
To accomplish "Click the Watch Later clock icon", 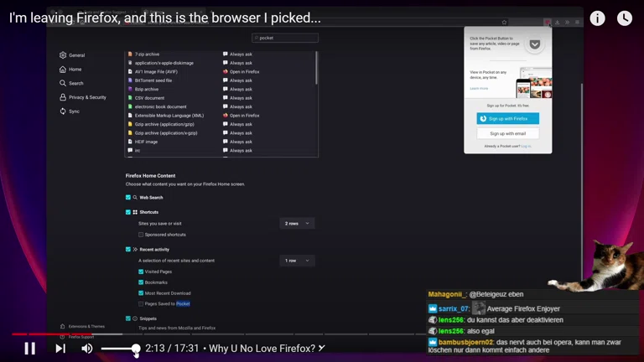I will pyautogui.click(x=625, y=18).
